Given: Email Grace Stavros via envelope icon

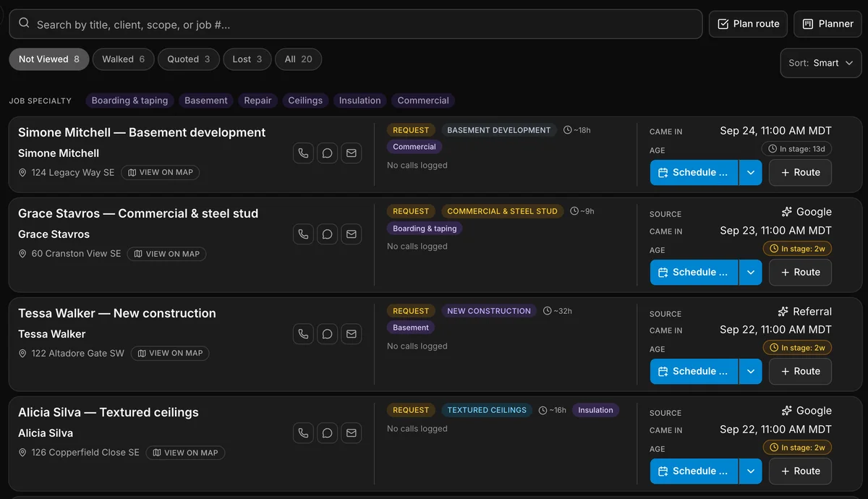Looking at the screenshot, I should 351,234.
